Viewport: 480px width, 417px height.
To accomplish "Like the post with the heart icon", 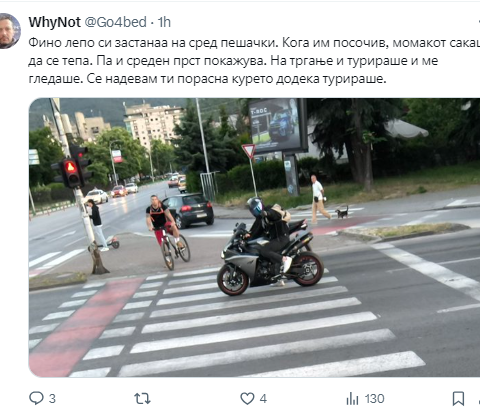I will click(x=247, y=398).
